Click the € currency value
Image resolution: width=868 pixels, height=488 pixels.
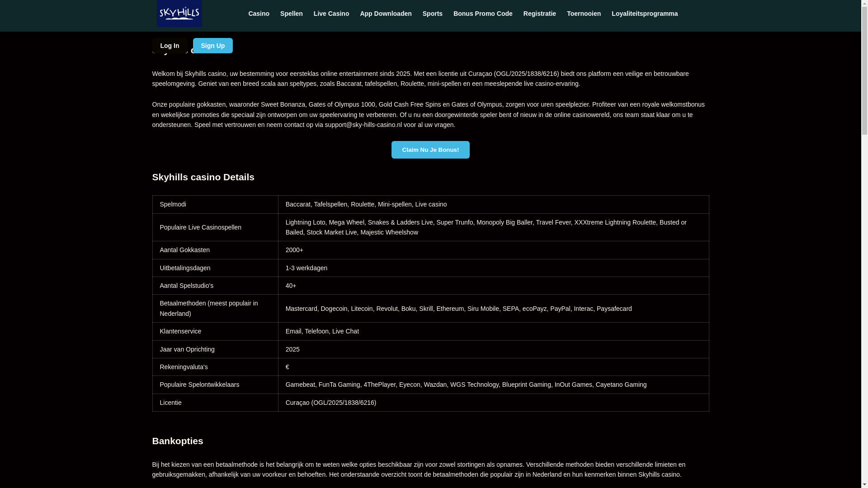(x=493, y=367)
